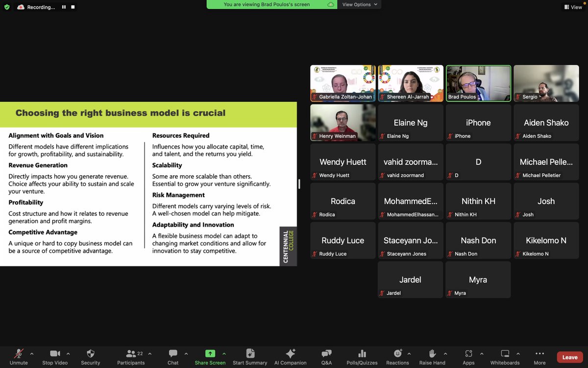Select Ruddy Luce's participant tile

click(343, 240)
